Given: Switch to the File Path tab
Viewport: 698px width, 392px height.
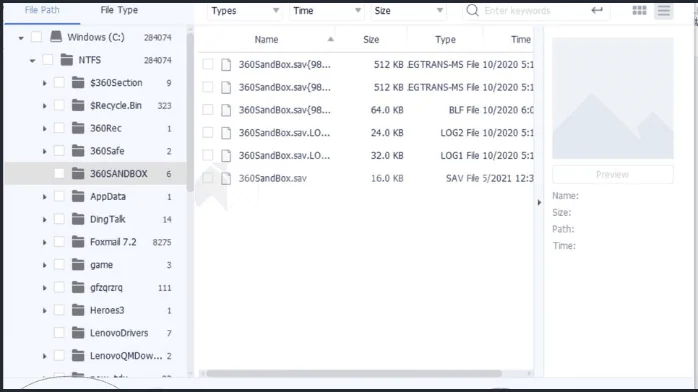Looking at the screenshot, I should tap(42, 10).
